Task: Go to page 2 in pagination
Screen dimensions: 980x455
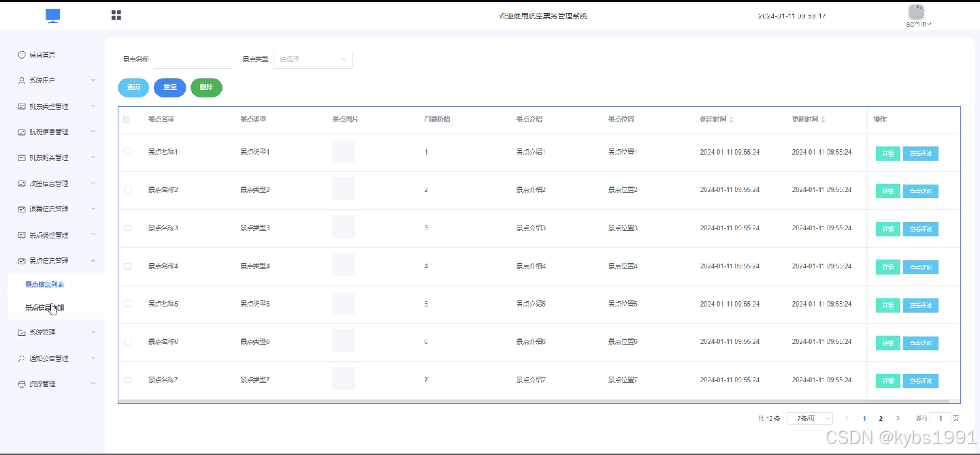Action: click(881, 418)
